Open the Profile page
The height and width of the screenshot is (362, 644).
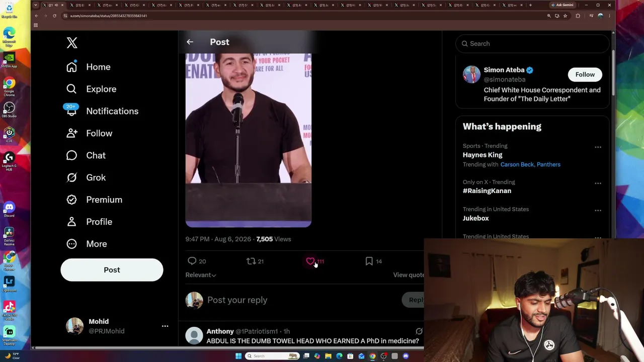[x=99, y=222]
